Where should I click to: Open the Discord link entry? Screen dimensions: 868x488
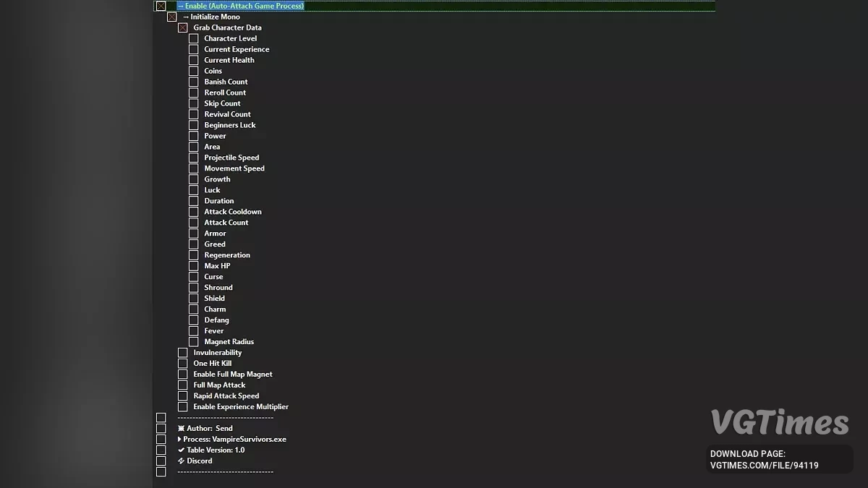tap(199, 461)
